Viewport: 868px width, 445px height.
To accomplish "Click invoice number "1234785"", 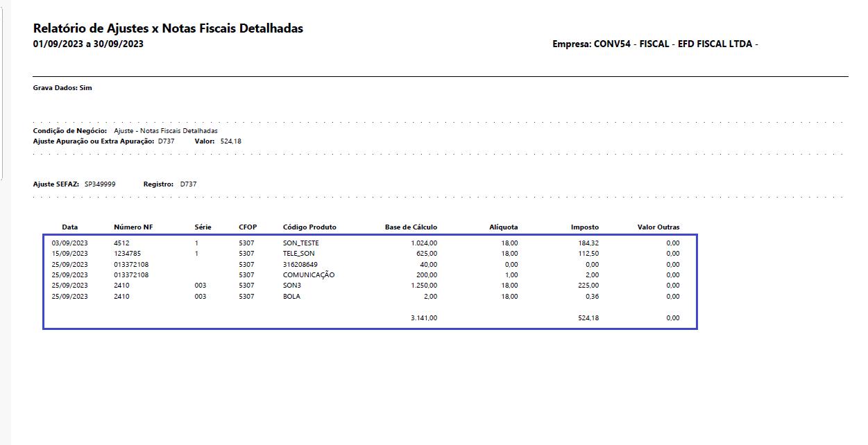I will click(x=127, y=254).
